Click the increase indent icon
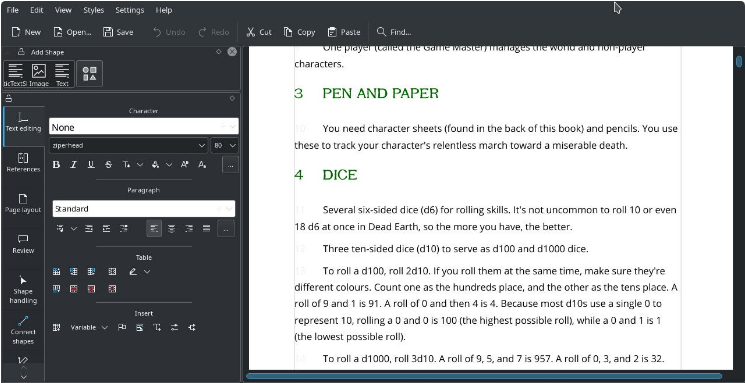 pos(106,229)
